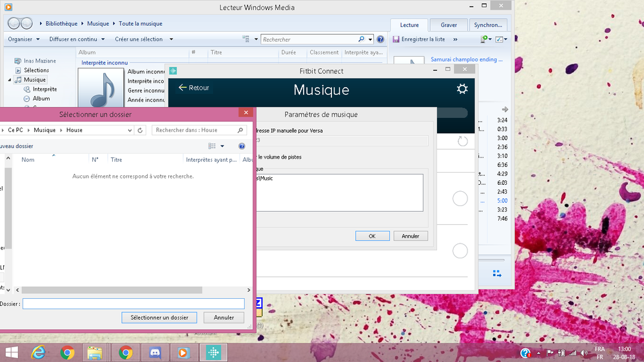Click Annuler in folder selection dialog
Image resolution: width=644 pixels, height=362 pixels.
(224, 318)
